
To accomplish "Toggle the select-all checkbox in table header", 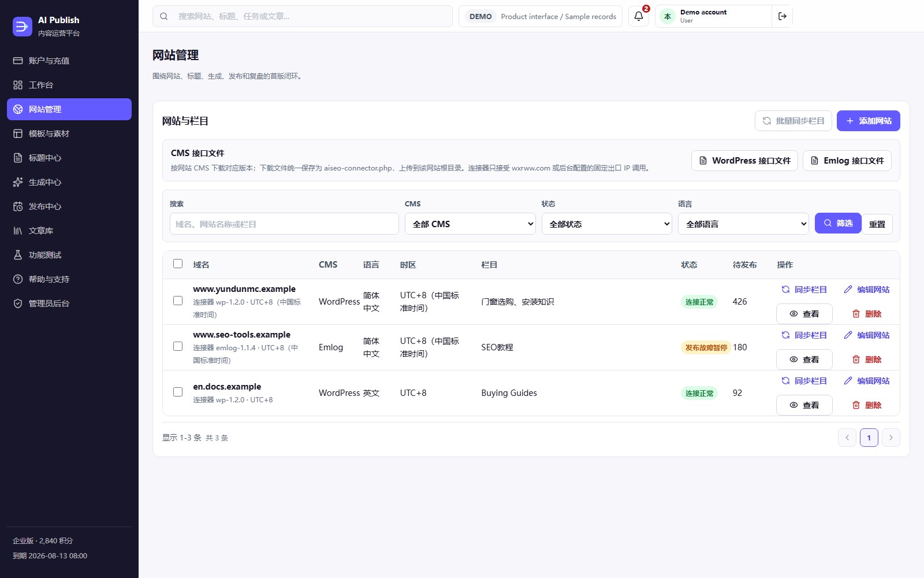I will pos(178,264).
